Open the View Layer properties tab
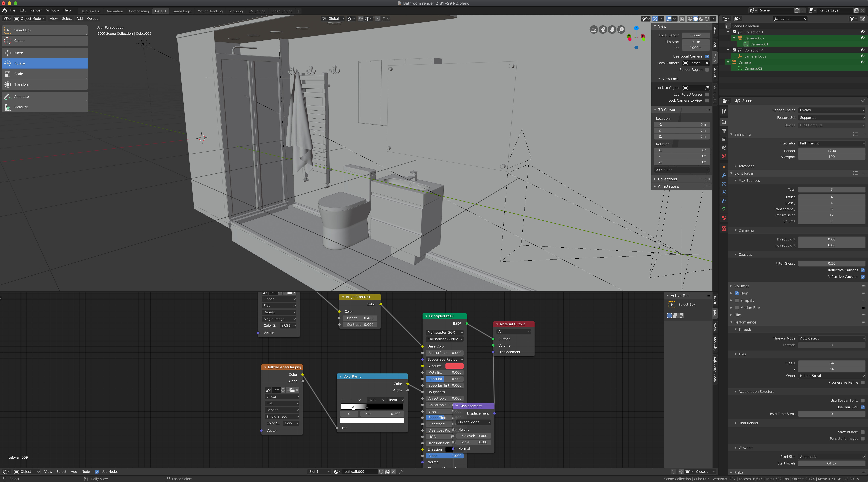The image size is (868, 482). tap(723, 139)
